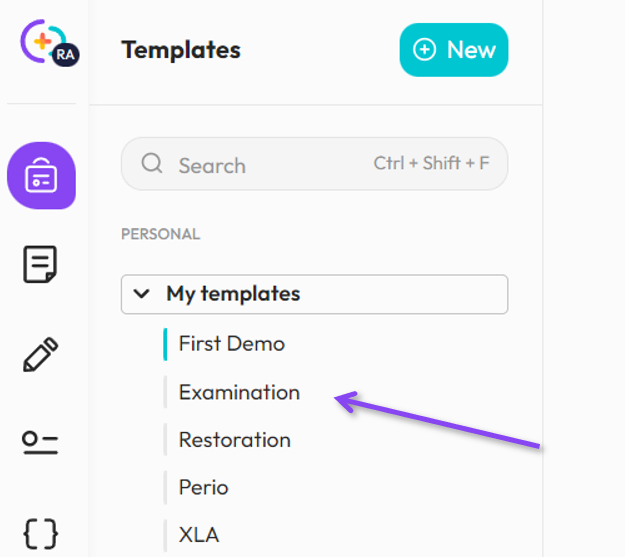Click the PERSONAL section label
Image resolution: width=625 pixels, height=558 pixels.
tap(160, 234)
